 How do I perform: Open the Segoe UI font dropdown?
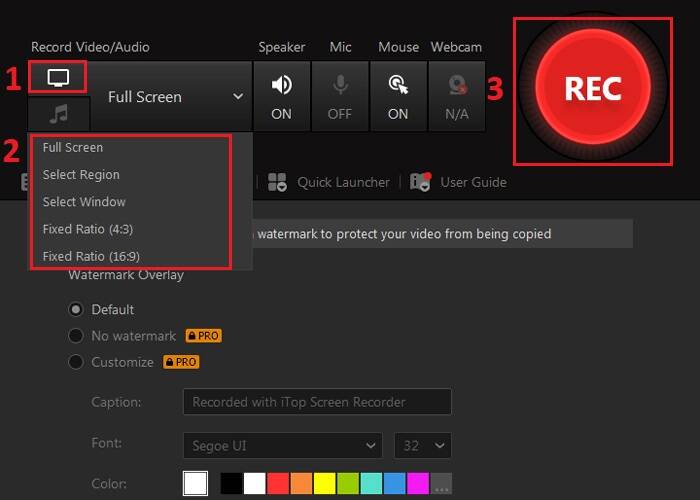283,446
